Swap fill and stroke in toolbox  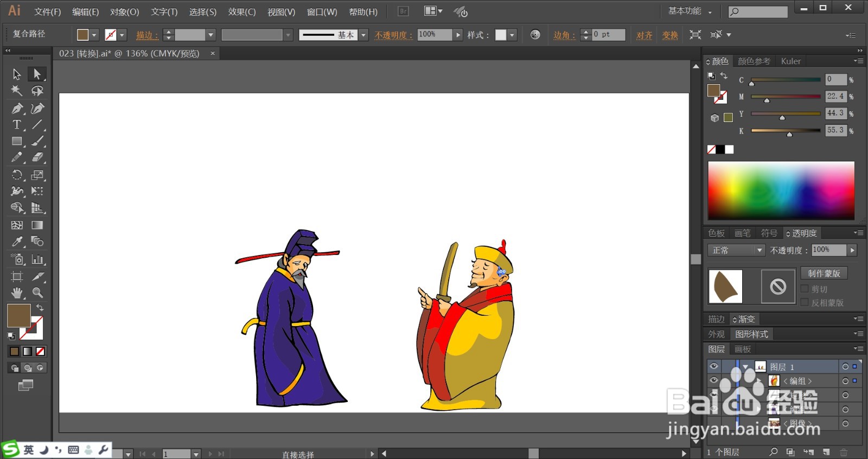(x=40, y=308)
